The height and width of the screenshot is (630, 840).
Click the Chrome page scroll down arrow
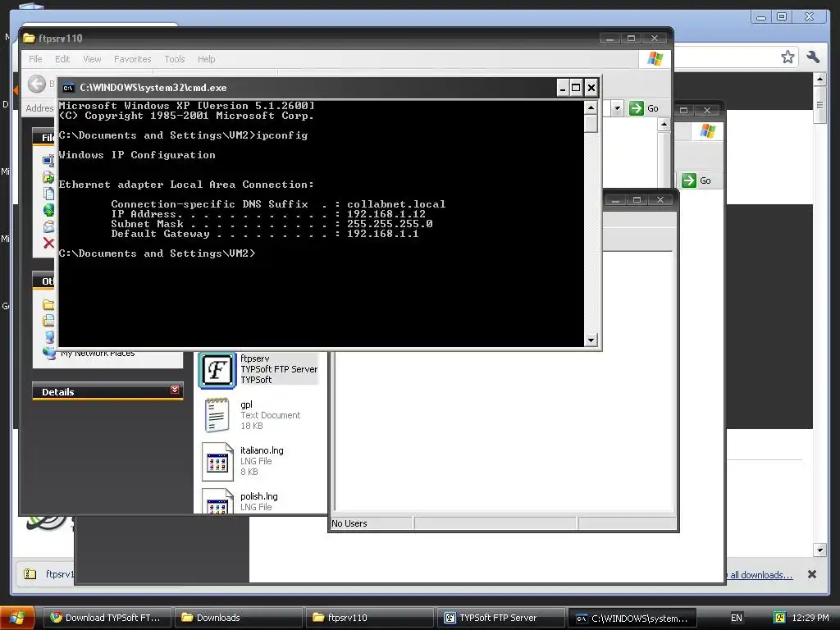tap(819, 550)
